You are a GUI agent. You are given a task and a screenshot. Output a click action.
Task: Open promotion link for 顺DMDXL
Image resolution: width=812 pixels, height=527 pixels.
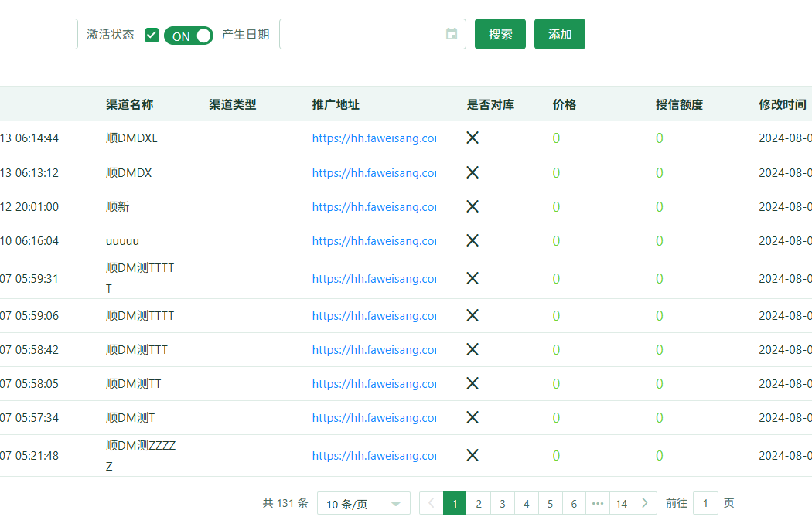pos(374,138)
